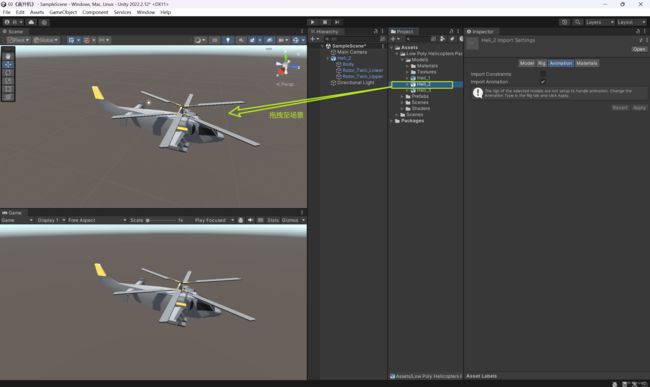Start Play mode with the Play button

coord(313,22)
